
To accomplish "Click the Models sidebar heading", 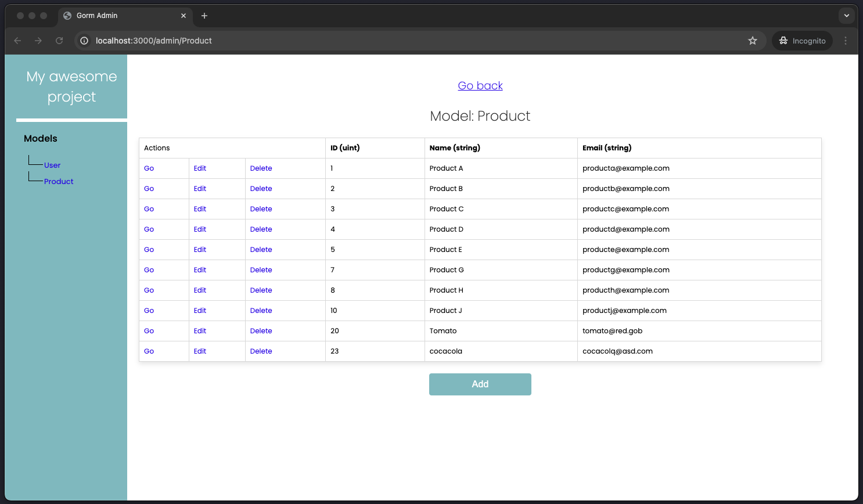I will point(41,139).
